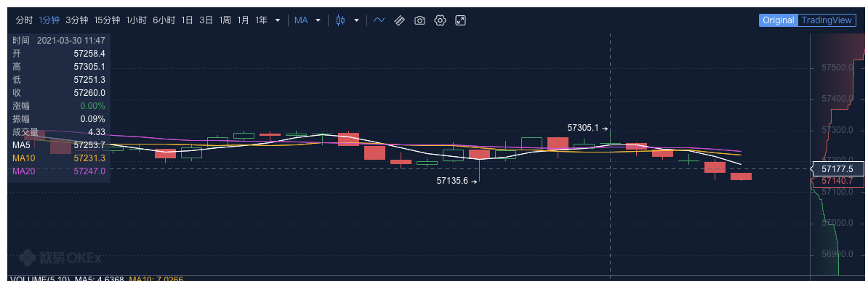The height and width of the screenshot is (281, 868).
Task: Expand the MA indicator dropdown arrow
Action: pos(318,20)
